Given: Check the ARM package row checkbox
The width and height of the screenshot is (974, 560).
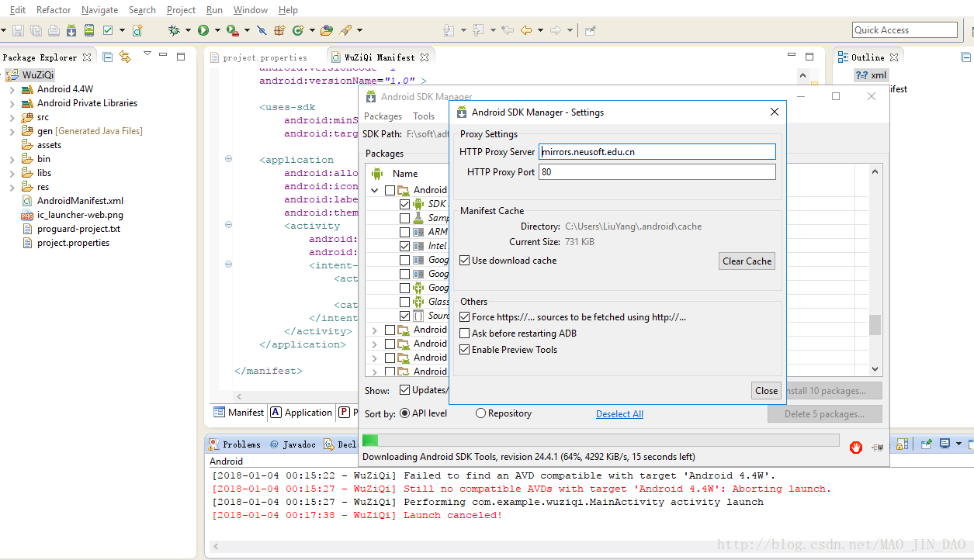Looking at the screenshot, I should 404,232.
